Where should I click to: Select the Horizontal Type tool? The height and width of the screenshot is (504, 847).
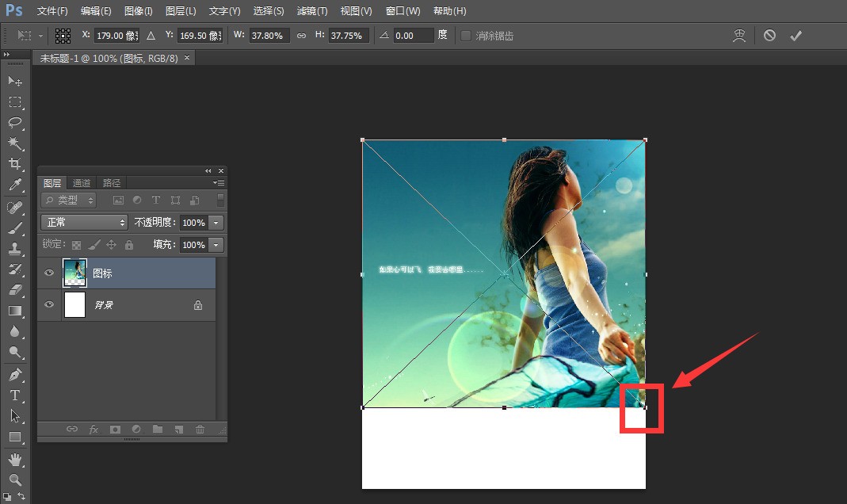(x=14, y=395)
